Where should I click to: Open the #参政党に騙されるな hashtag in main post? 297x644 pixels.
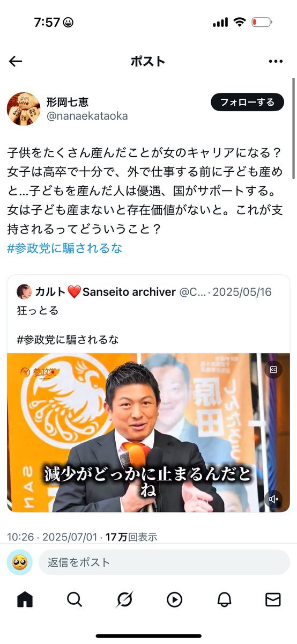pos(65,248)
